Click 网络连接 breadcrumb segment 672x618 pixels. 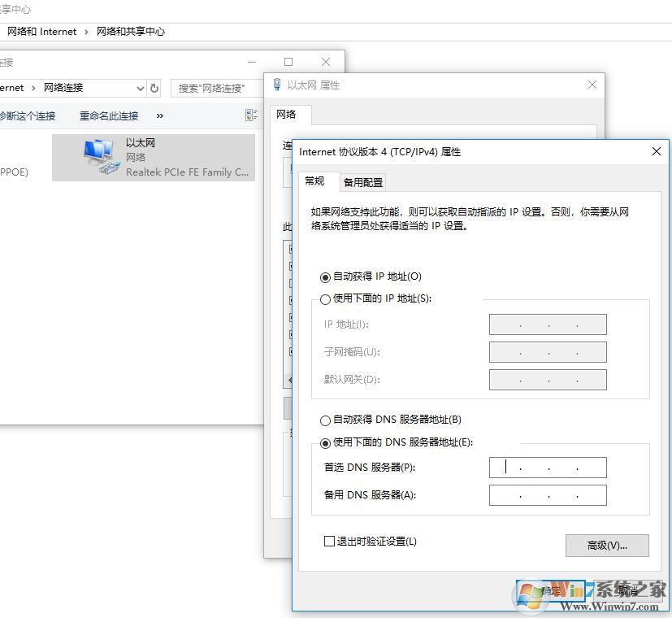(63, 88)
